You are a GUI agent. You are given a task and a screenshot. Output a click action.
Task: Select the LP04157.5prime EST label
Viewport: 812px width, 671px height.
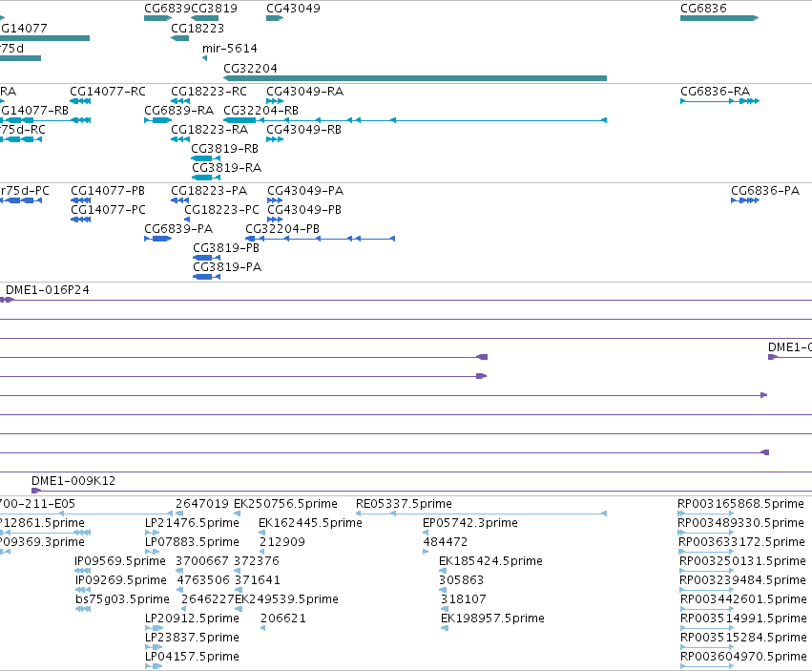[x=192, y=657]
